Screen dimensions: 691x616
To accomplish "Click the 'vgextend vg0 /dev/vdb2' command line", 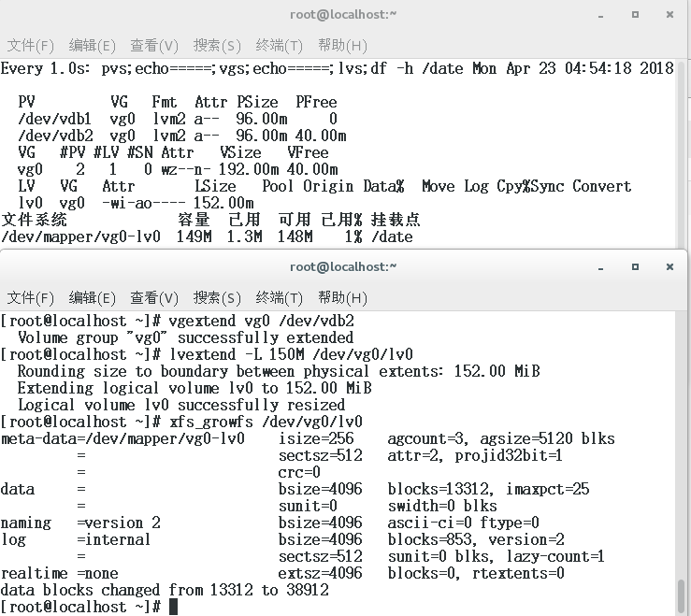I will (261, 321).
